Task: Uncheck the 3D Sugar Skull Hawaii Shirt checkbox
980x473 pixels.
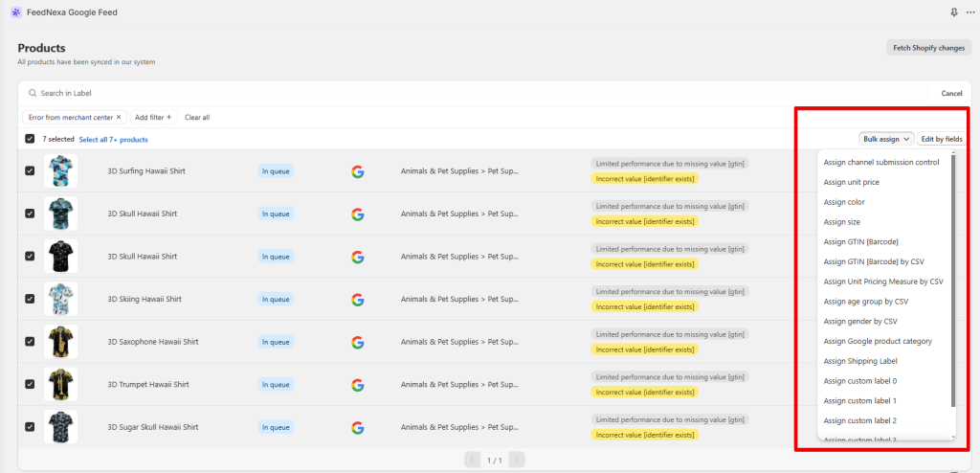Action: click(30, 427)
